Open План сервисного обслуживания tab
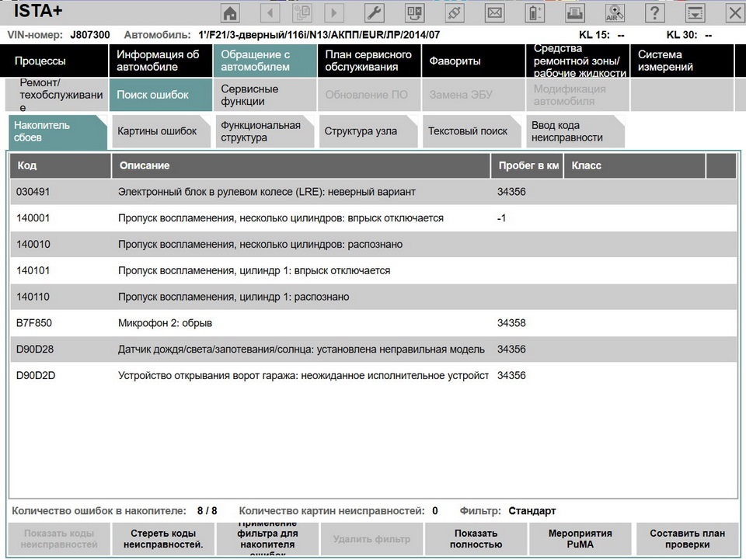The height and width of the screenshot is (560, 746). click(369, 61)
